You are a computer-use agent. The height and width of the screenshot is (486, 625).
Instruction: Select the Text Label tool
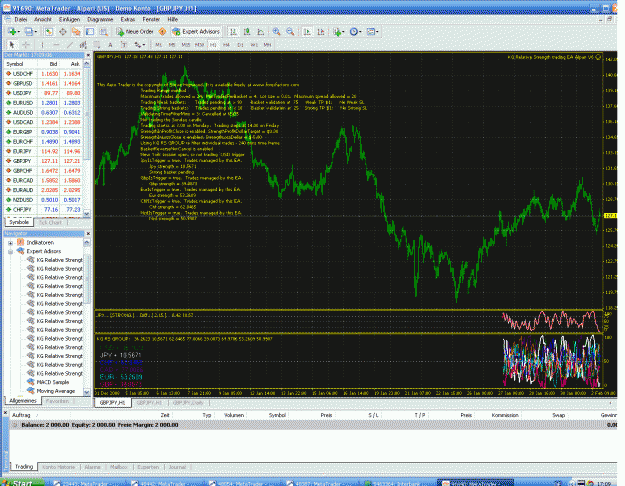pyautogui.click(x=124, y=45)
